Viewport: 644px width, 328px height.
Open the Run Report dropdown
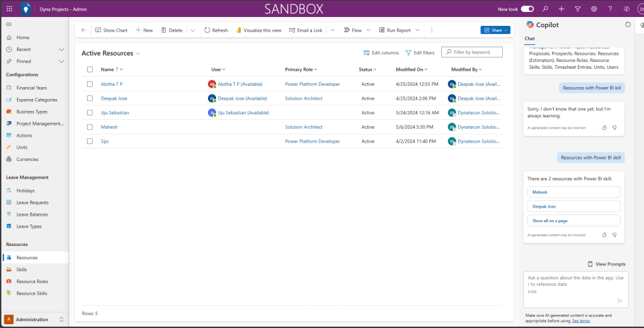[x=417, y=30]
